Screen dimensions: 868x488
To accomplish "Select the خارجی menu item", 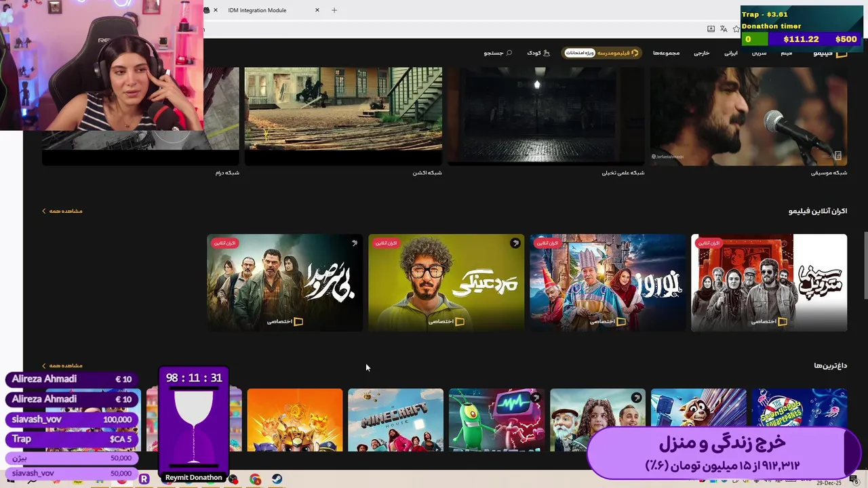I will 701,53.
